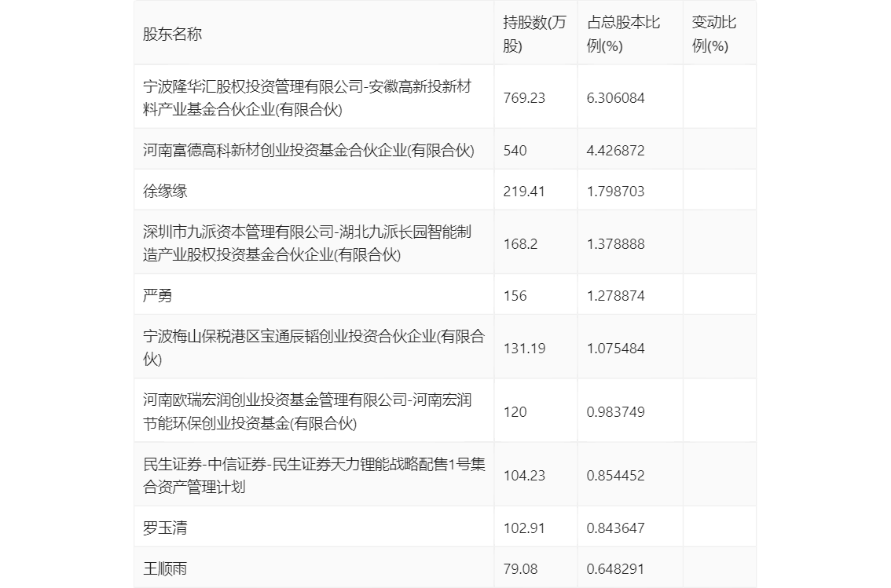Select shareholder name 王顺雨
The height and width of the screenshot is (588, 891).
tap(165, 568)
